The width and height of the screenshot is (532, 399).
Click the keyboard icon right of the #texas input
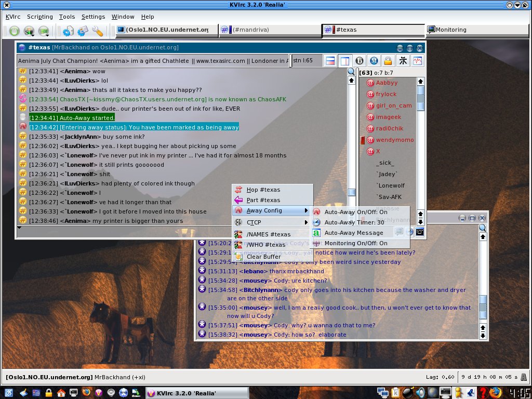click(420, 232)
